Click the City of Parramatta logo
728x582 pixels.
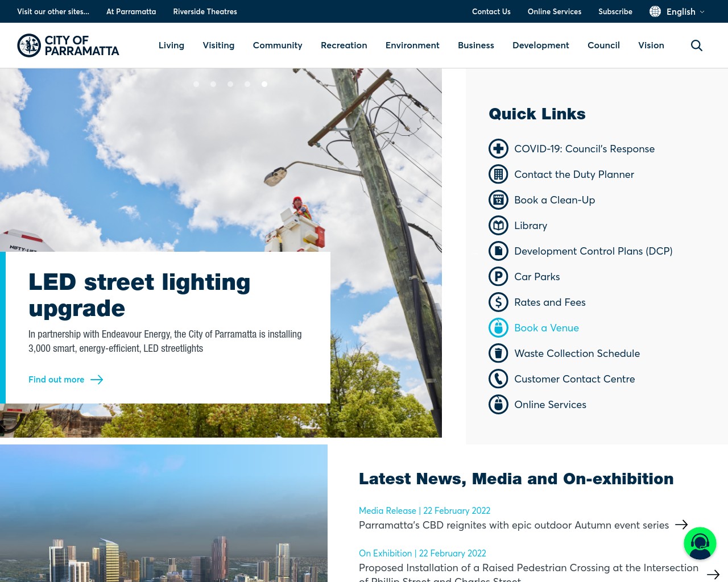coord(68,45)
